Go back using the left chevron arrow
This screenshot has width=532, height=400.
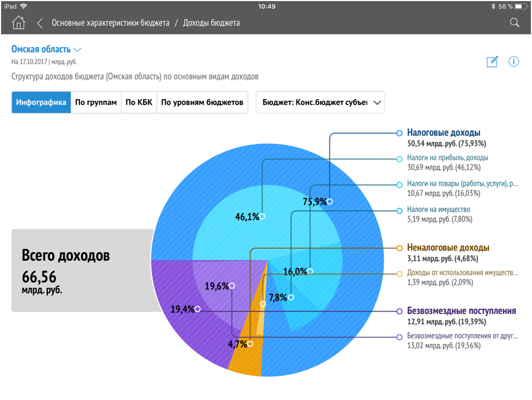coord(40,23)
